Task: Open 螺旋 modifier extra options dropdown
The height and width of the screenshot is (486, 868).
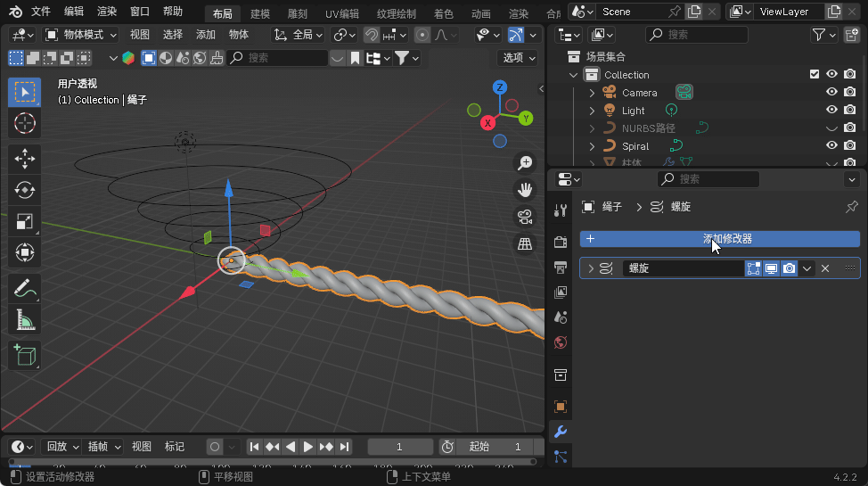Action: click(807, 268)
